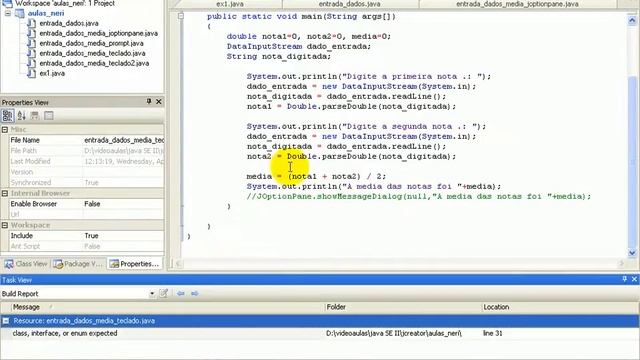Select the Url property row

(87, 214)
